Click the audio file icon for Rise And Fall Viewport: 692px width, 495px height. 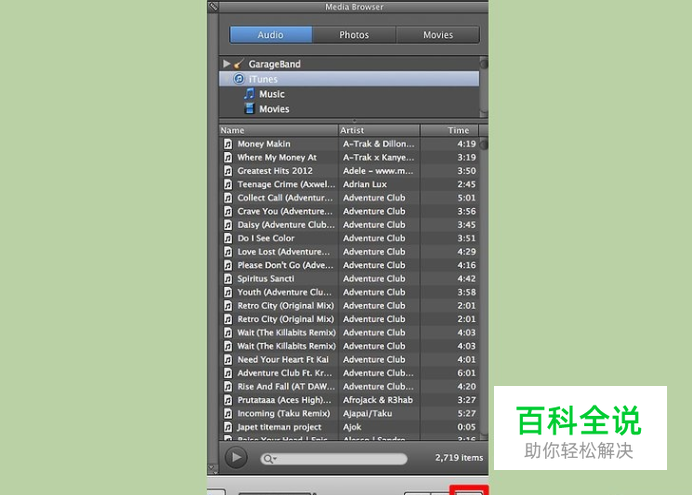tap(228, 386)
